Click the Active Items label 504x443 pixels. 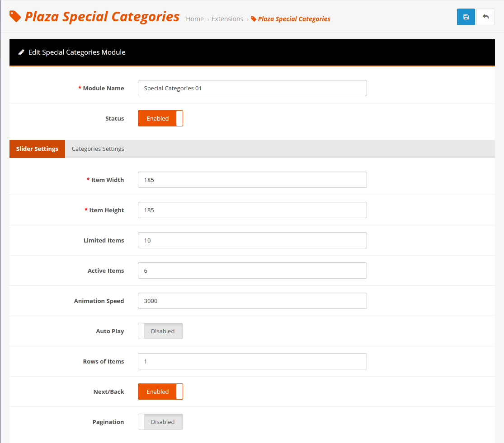tap(106, 270)
